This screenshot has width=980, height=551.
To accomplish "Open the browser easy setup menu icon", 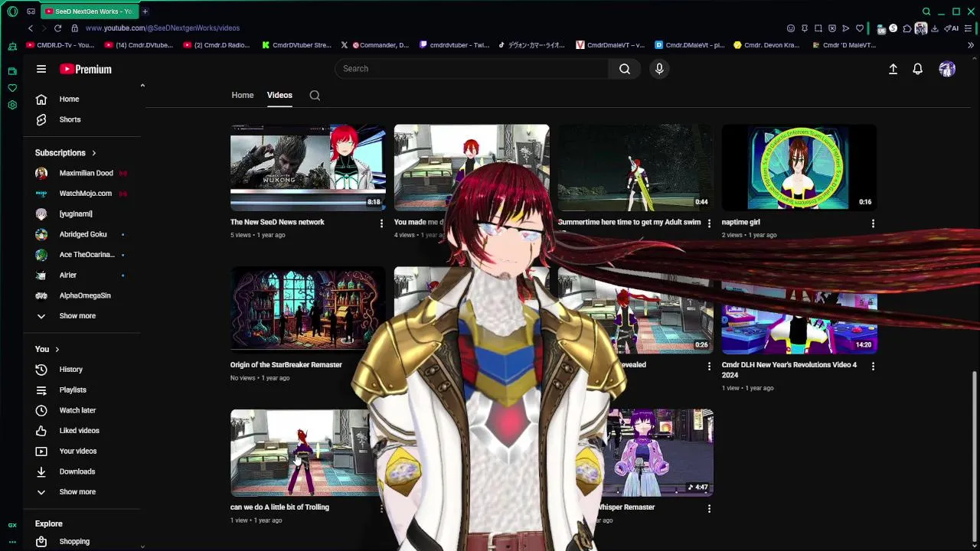I will click(968, 28).
